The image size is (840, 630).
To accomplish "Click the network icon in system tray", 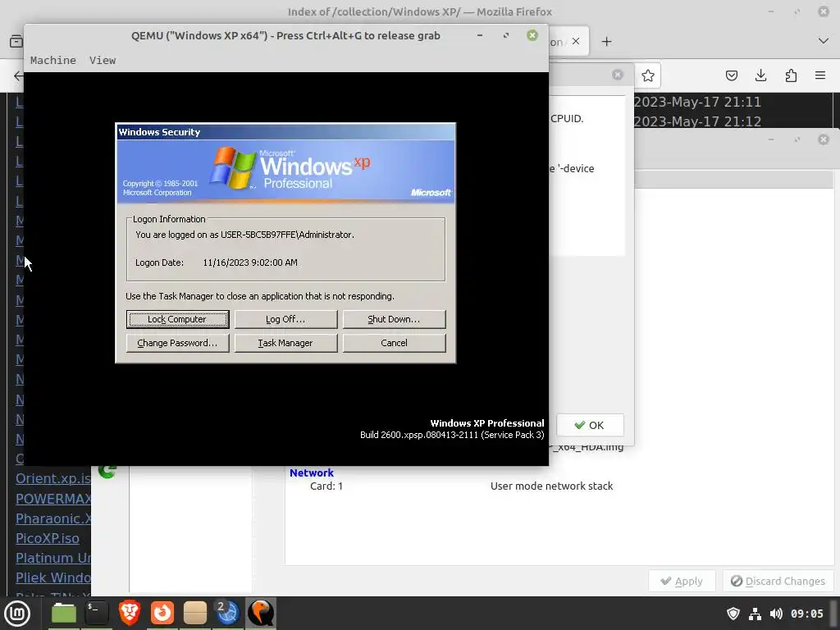I will coord(755,614).
